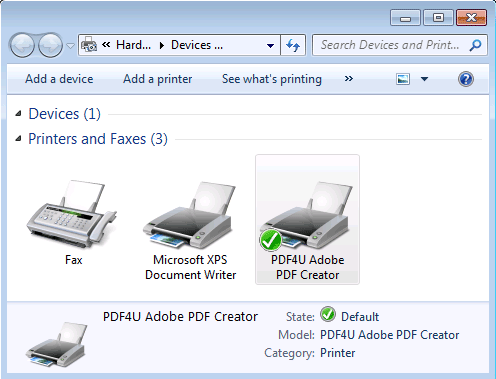Close the Devices and Printers window
The width and height of the screenshot is (496, 379).
tap(471, 18)
